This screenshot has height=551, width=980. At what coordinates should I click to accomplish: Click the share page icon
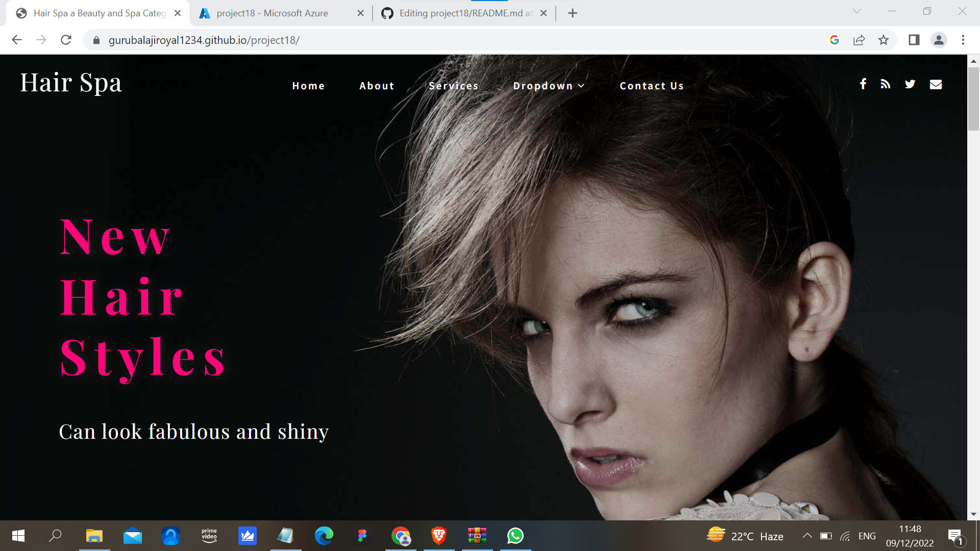(859, 40)
